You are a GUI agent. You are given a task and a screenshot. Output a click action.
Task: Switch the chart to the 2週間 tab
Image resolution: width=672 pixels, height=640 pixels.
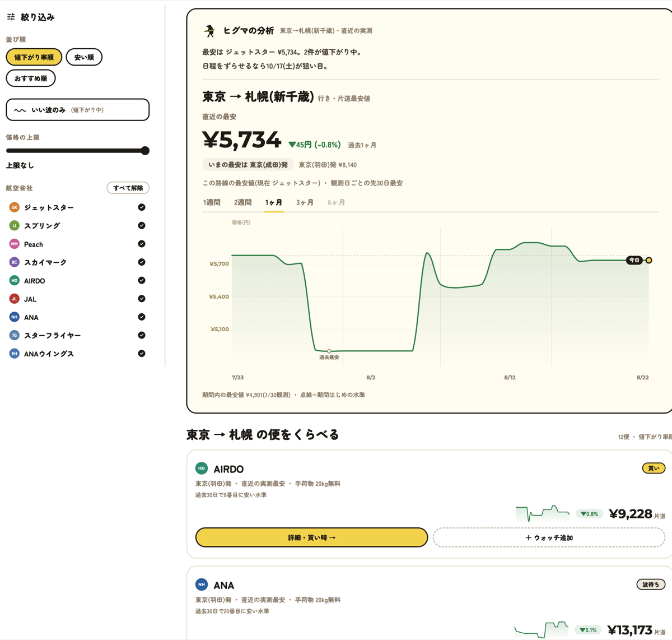(242, 202)
